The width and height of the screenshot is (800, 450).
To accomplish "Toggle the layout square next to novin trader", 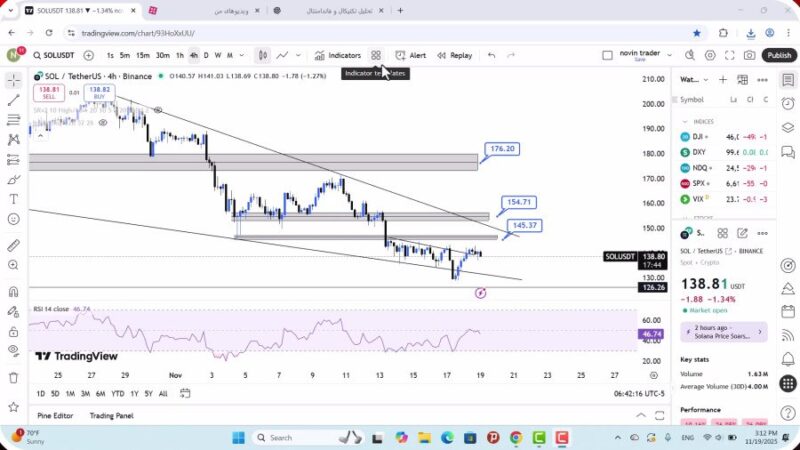I will 607,56.
